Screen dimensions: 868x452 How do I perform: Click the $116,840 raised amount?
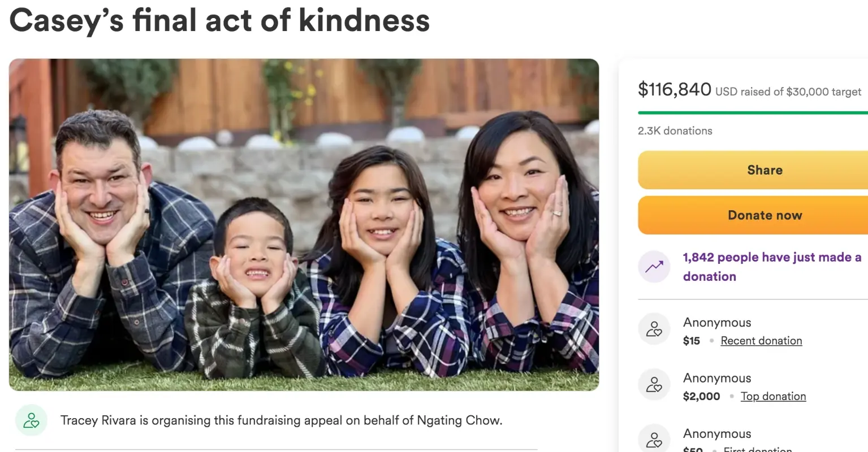coord(674,89)
